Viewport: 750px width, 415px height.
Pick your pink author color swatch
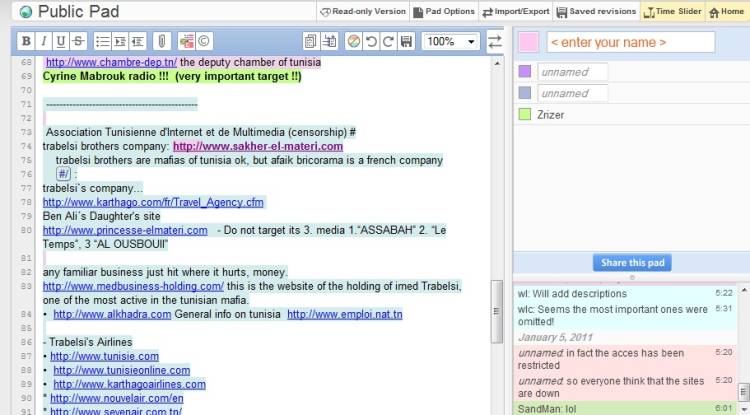[529, 42]
